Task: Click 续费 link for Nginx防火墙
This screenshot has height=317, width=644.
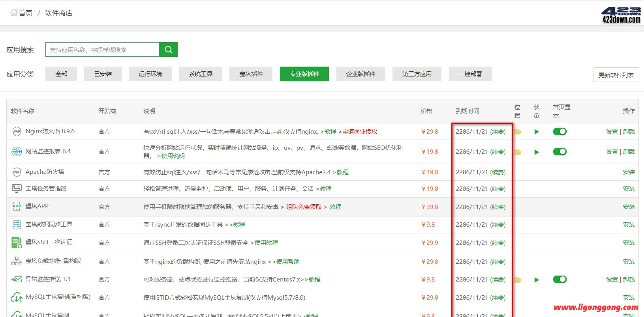Action: tap(498, 132)
